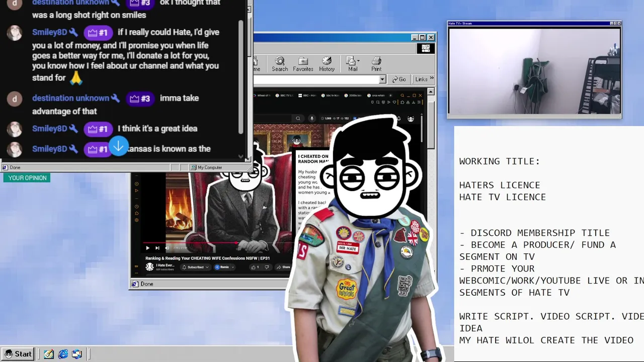This screenshot has width=644, height=362.
Task: Click the destination unknown username in chat
Action: 70,98
